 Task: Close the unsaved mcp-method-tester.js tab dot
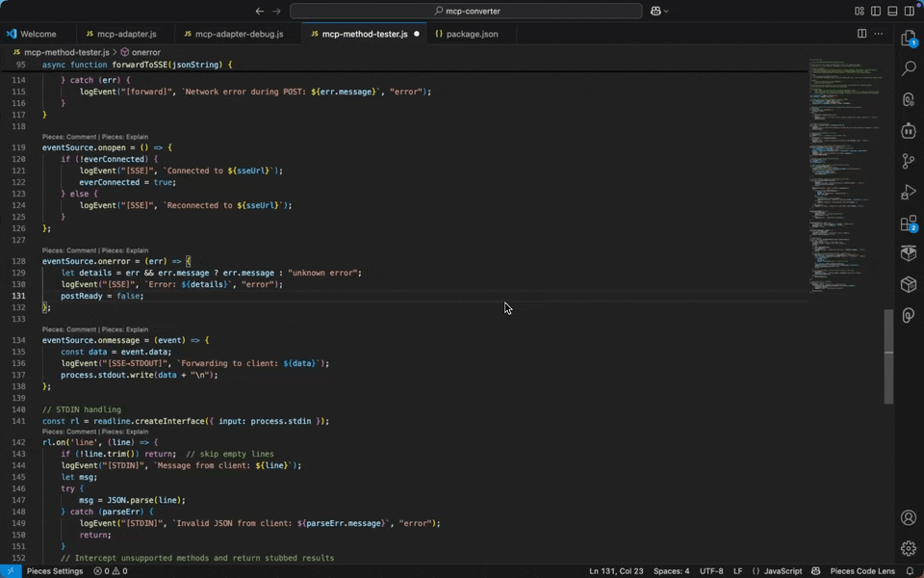[x=417, y=34]
